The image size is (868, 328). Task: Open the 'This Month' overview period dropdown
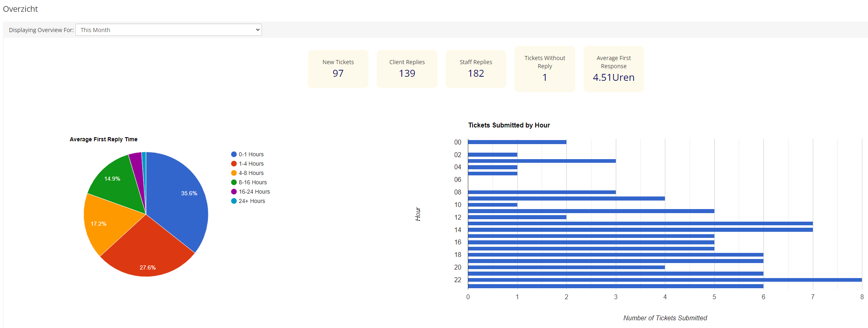168,30
